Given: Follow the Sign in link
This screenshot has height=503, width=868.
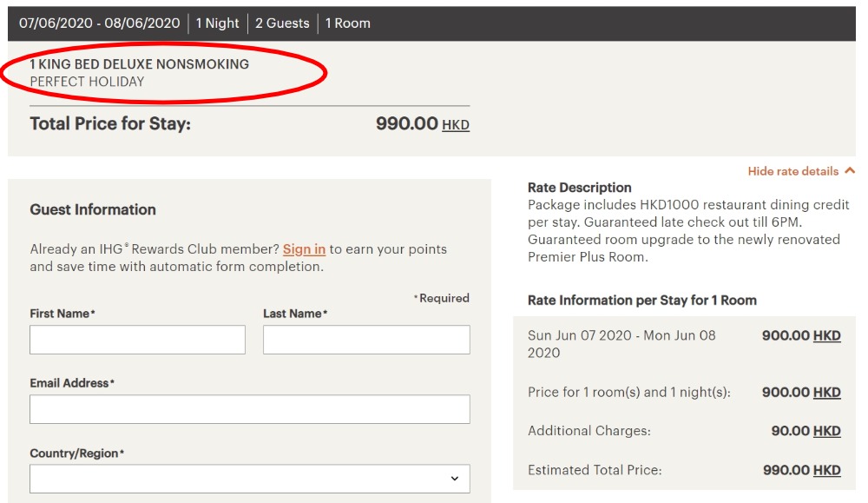Looking at the screenshot, I should [x=304, y=249].
